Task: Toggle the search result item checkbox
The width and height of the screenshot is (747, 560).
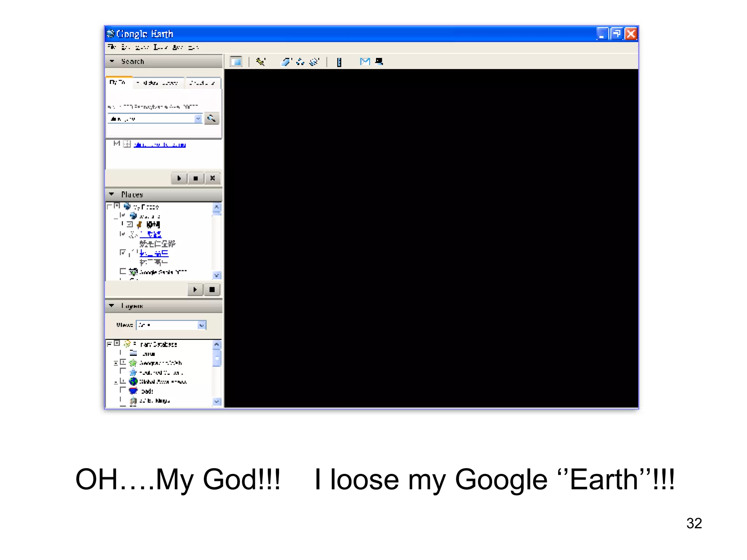Action: (x=117, y=143)
